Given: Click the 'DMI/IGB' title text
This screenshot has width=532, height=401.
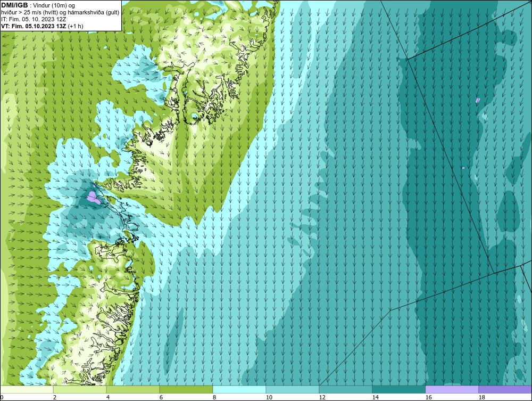Looking at the screenshot, I should [14, 5].
